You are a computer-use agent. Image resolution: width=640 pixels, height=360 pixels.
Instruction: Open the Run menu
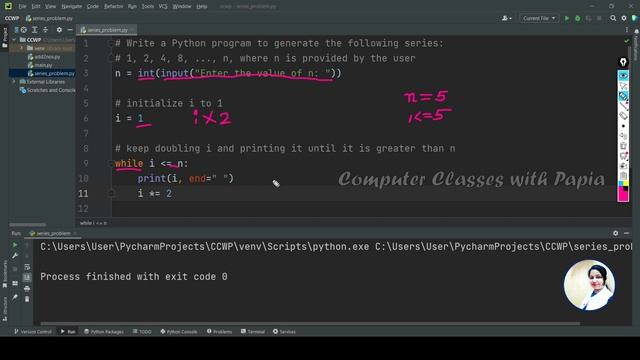pyautogui.click(x=132, y=7)
